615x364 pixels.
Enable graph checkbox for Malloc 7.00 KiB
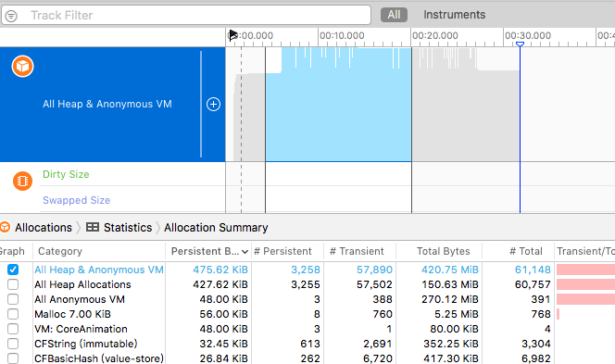pos(13,314)
